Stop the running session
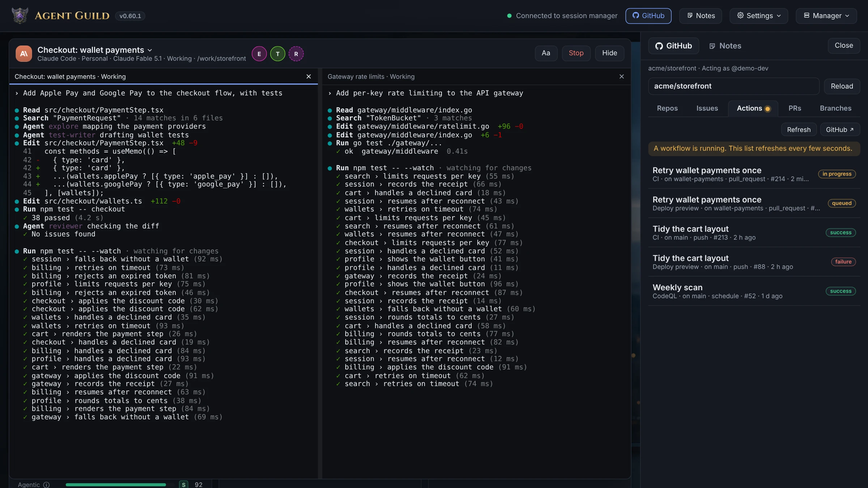Image resolution: width=868 pixels, height=488 pixels. point(576,53)
